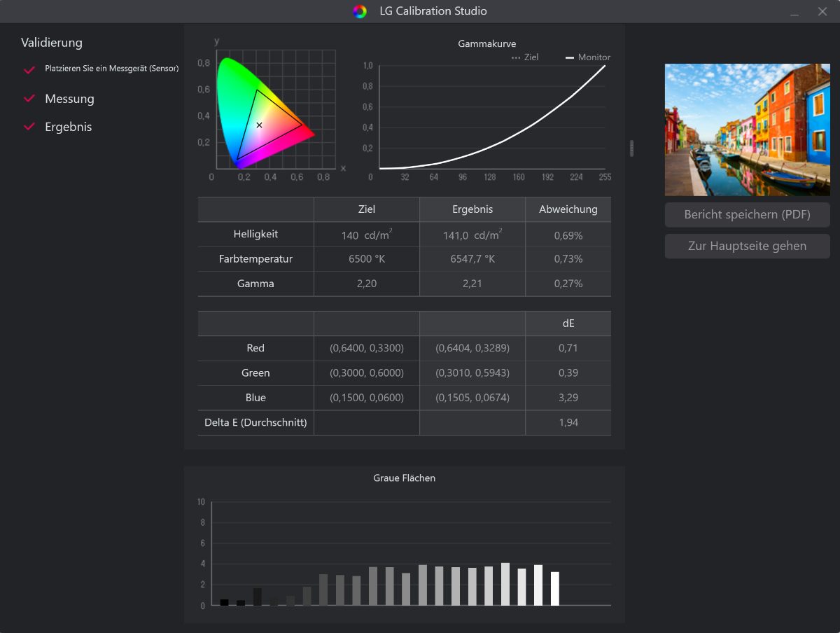Click the Ziel legend marker in gamma chart
Screen dimensions: 840x633
click(516, 57)
